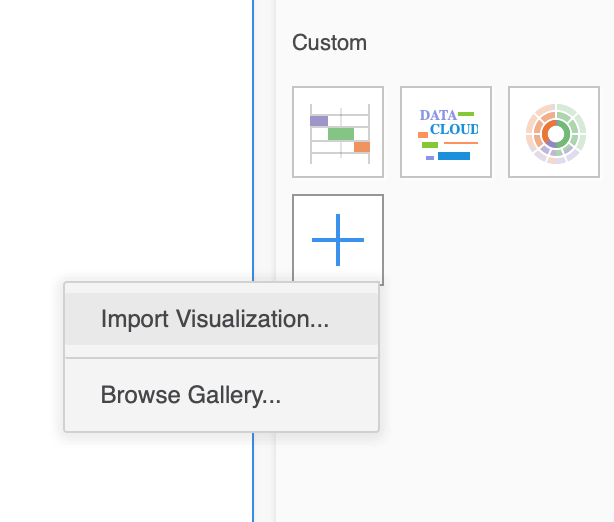The image size is (614, 522).
Task: Apply the circular radial ring chart
Action: point(553,132)
